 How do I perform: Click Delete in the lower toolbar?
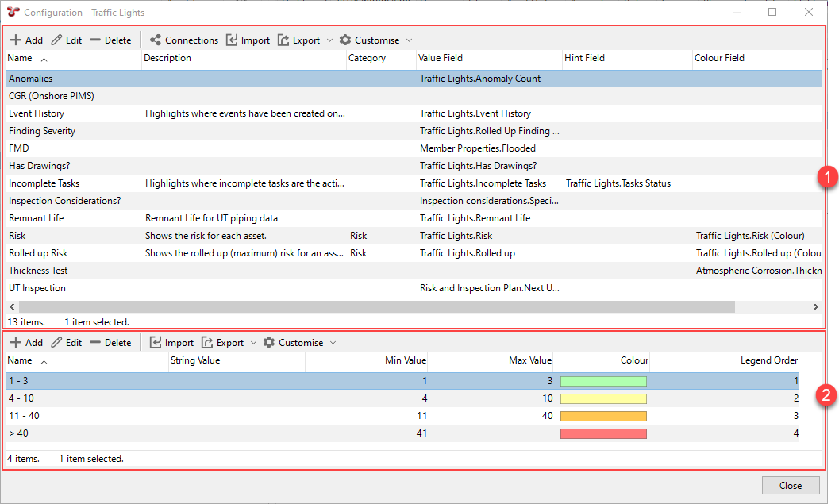[110, 343]
